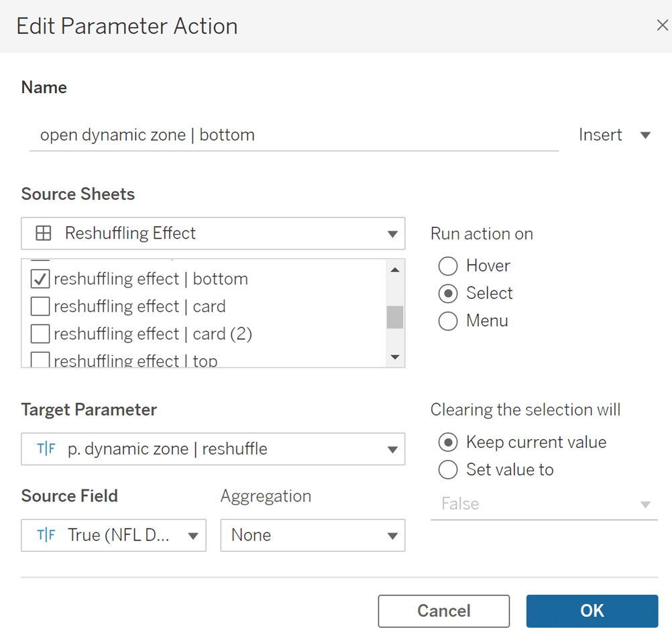The width and height of the screenshot is (672, 641).
Task: Open the Reshuffling Effect source sheet dropdown
Action: (213, 233)
